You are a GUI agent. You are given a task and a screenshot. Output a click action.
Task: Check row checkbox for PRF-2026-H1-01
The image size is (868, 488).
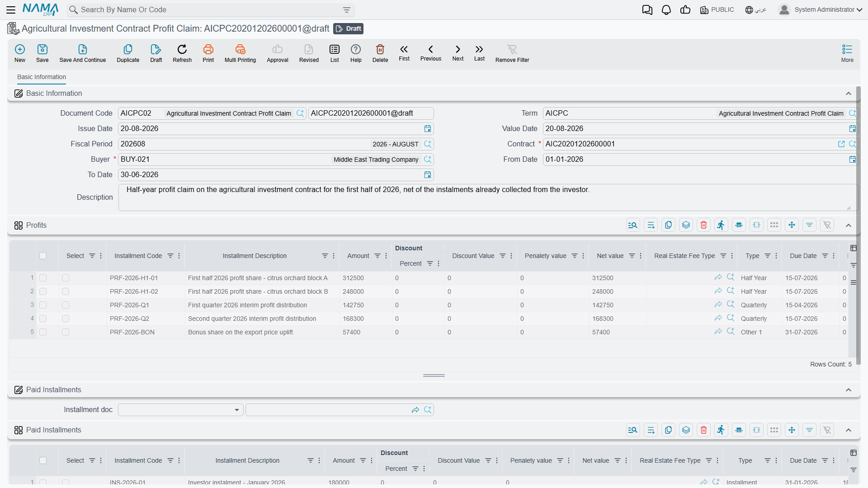click(43, 278)
